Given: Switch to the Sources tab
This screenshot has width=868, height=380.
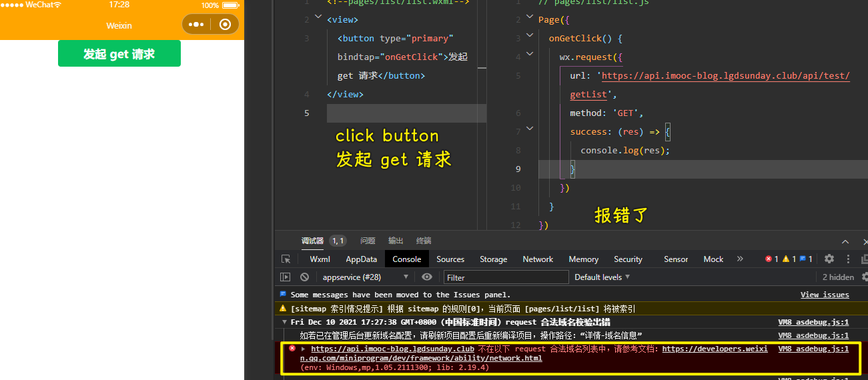Looking at the screenshot, I should (450, 259).
